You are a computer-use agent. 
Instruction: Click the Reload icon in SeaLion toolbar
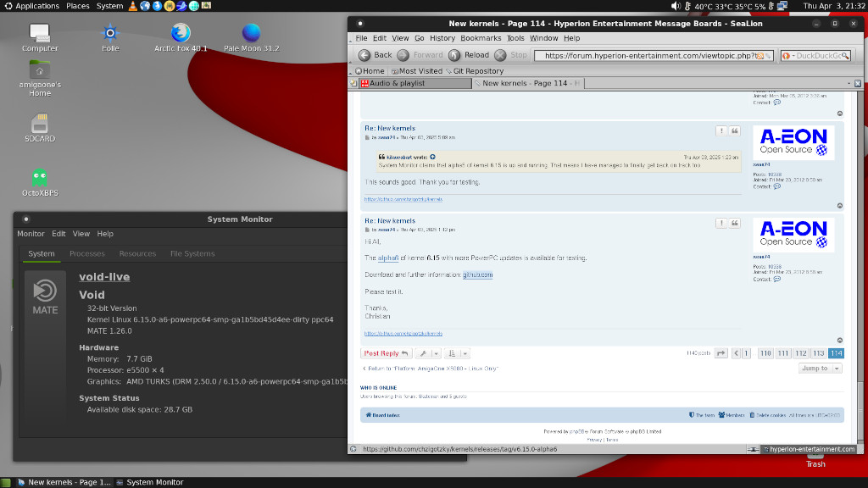point(454,55)
